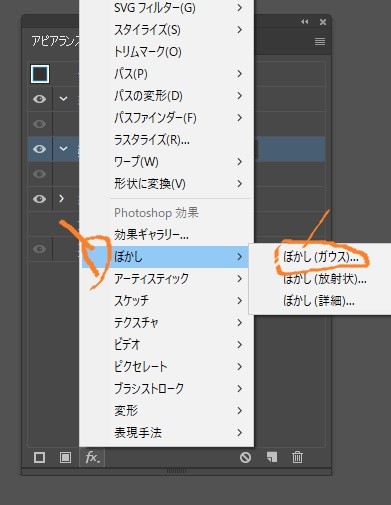Open ワープ(W) submenu
Viewport: 391px width, 505px height.
tap(166, 162)
